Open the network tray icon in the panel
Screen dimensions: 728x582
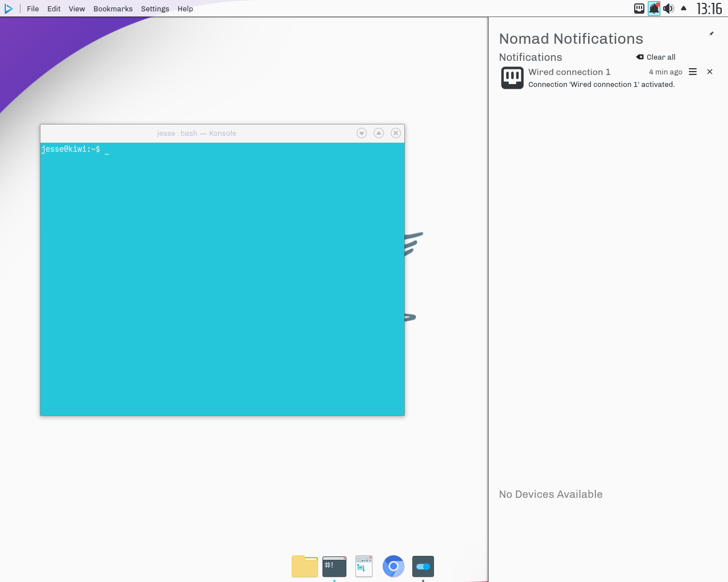click(x=639, y=9)
